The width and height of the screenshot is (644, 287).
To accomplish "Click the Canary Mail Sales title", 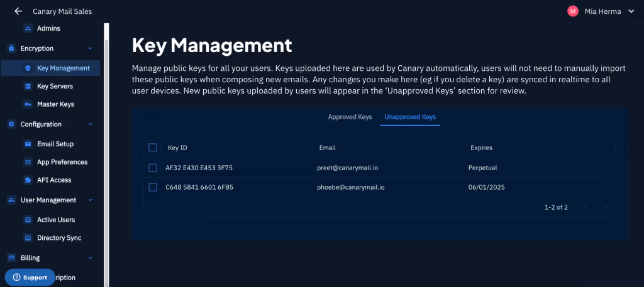I will point(62,11).
